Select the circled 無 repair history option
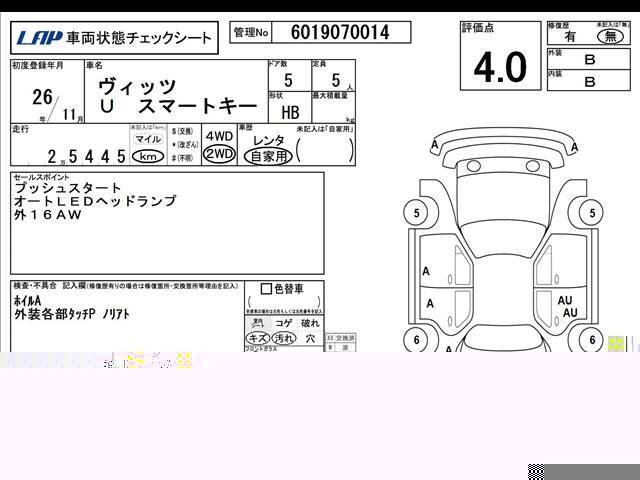The width and height of the screenshot is (640, 480). coord(604,33)
